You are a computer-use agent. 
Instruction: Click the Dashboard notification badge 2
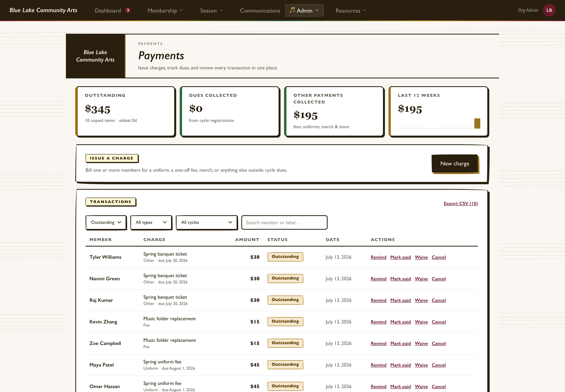128,10
